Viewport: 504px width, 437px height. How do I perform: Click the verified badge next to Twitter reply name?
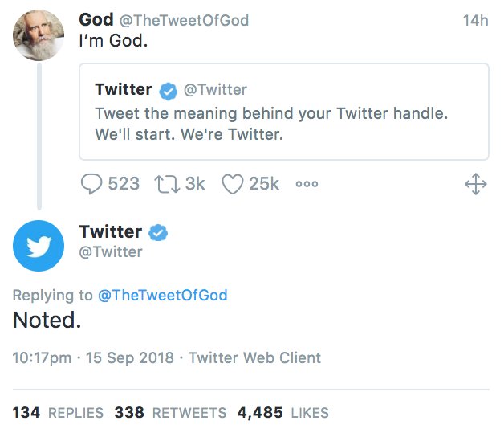[x=158, y=232]
